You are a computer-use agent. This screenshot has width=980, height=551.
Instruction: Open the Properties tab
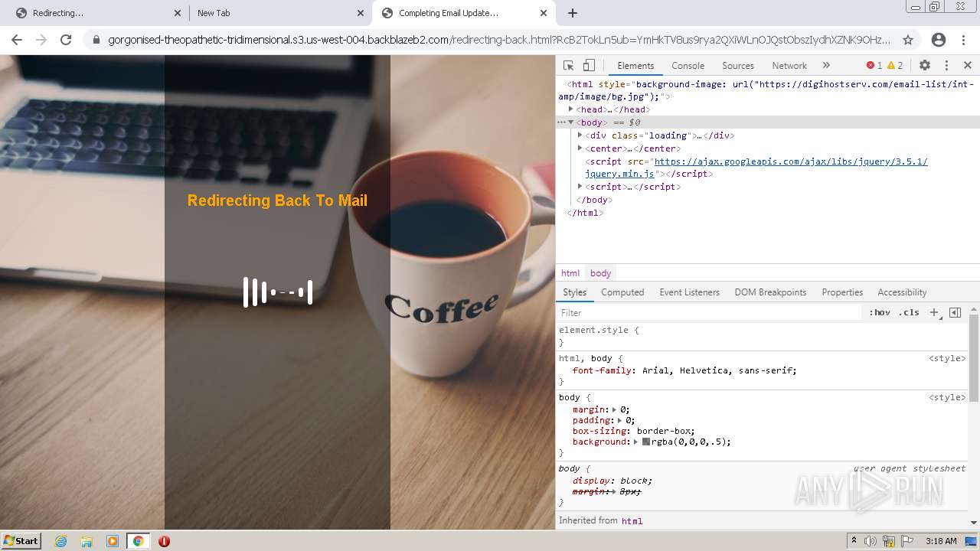(842, 292)
